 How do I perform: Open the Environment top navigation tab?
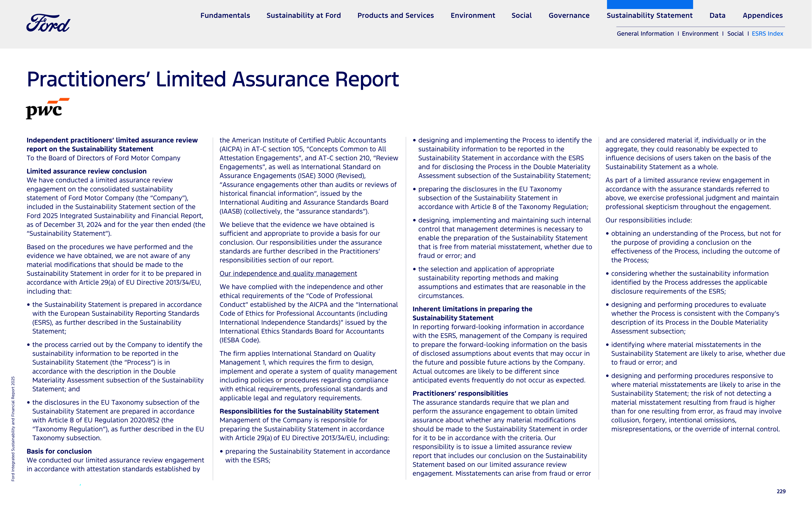[x=473, y=15]
